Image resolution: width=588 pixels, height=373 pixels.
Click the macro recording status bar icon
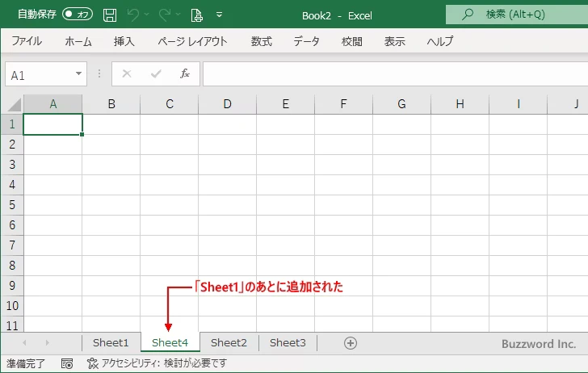67,363
